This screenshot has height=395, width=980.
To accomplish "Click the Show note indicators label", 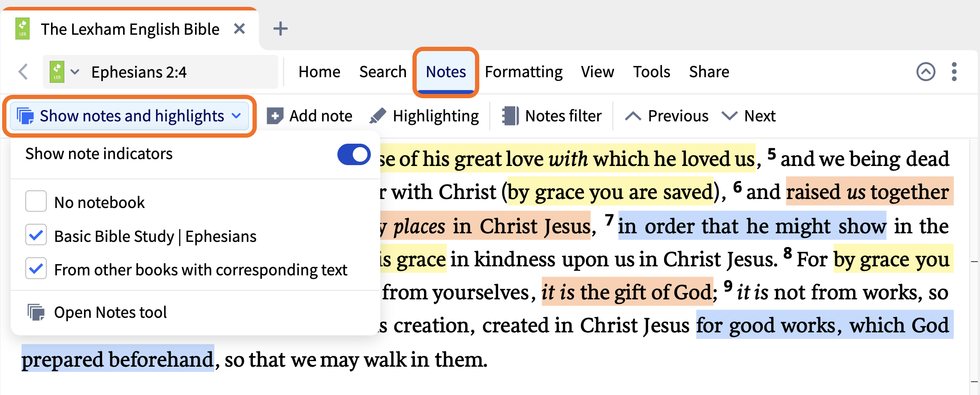I will coord(99,154).
